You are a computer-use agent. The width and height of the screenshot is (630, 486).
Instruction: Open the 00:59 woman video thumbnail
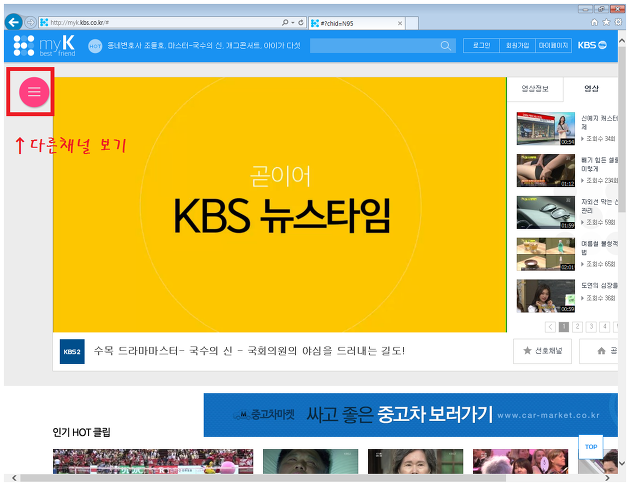tap(546, 296)
